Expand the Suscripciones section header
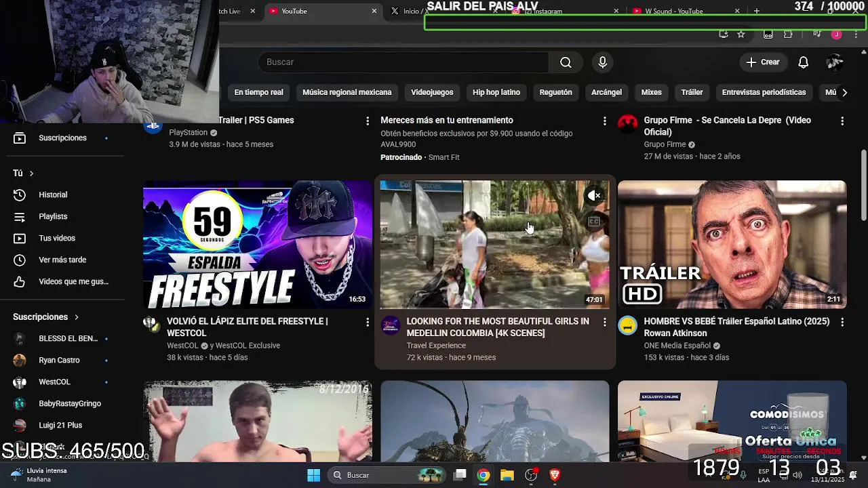868x488 pixels. coord(46,317)
